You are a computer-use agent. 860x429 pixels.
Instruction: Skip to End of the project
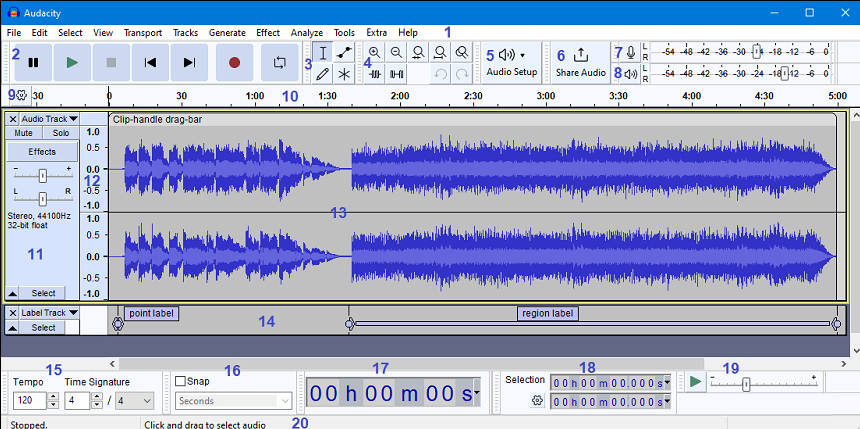(189, 63)
